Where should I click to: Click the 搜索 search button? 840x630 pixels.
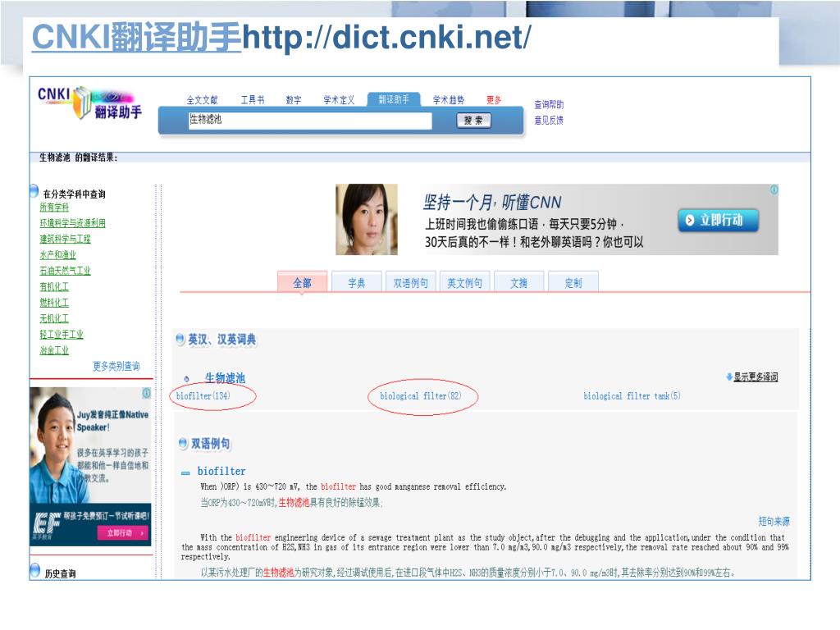coord(473,121)
